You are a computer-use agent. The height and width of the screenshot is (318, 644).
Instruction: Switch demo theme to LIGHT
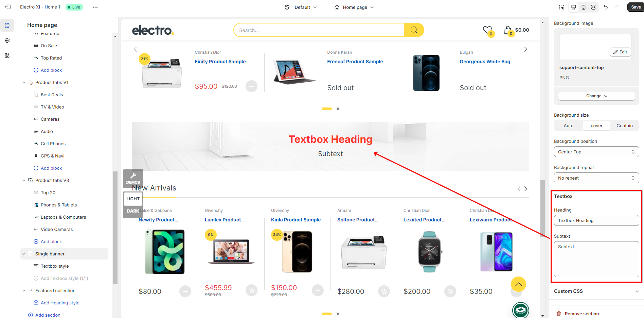coord(133,199)
